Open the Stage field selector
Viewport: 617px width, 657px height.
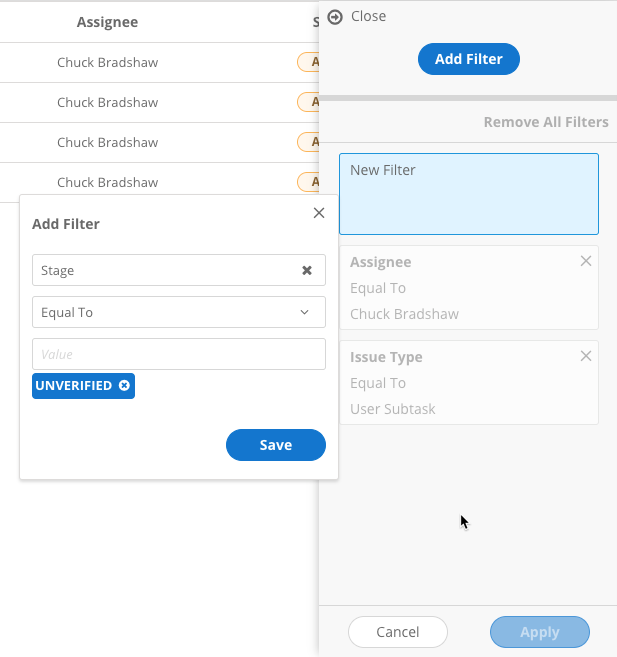click(165, 270)
